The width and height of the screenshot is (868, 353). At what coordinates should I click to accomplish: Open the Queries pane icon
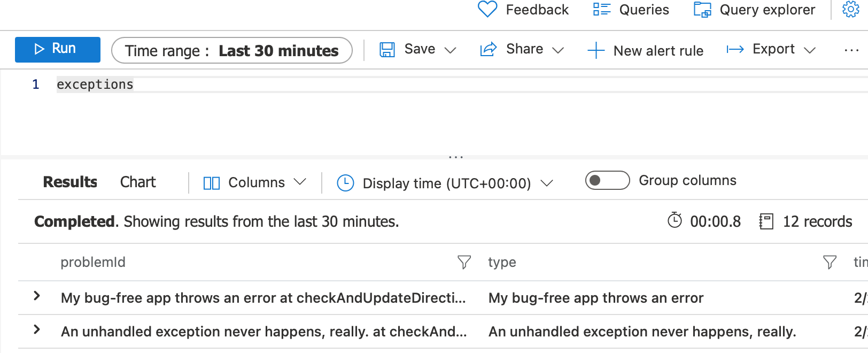[x=601, y=9]
